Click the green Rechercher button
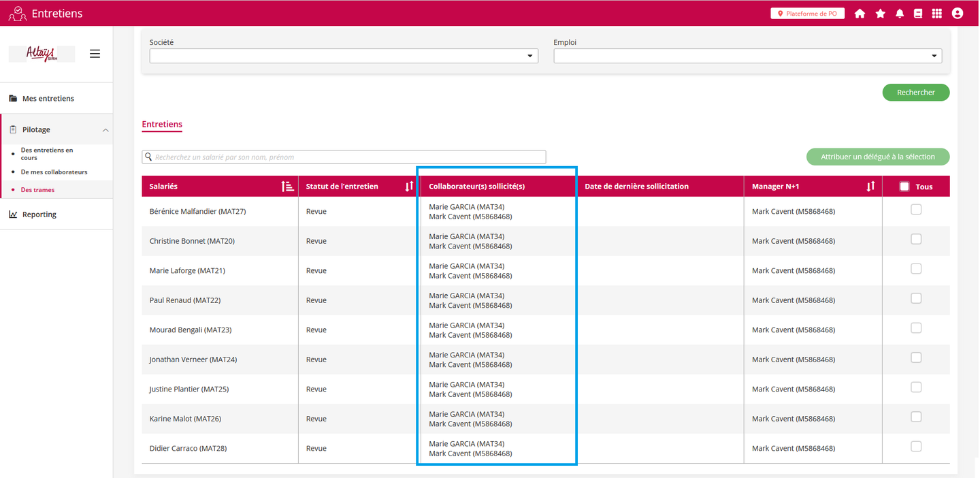This screenshot has width=980, height=478. click(915, 93)
